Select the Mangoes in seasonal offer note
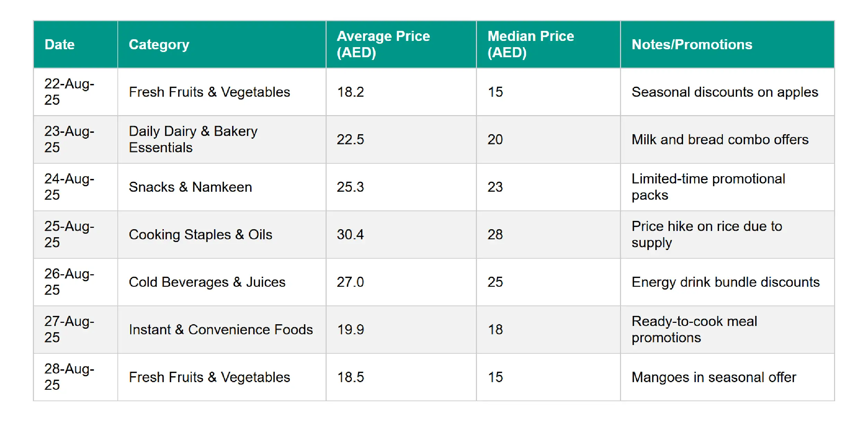This screenshot has width=868, height=422. [x=714, y=377]
